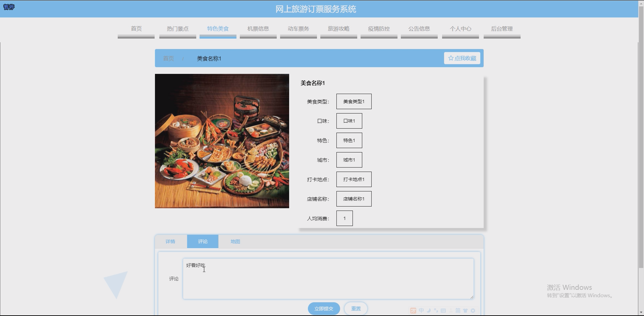Click the 暂停 pause label in the top-left corner

click(9, 7)
